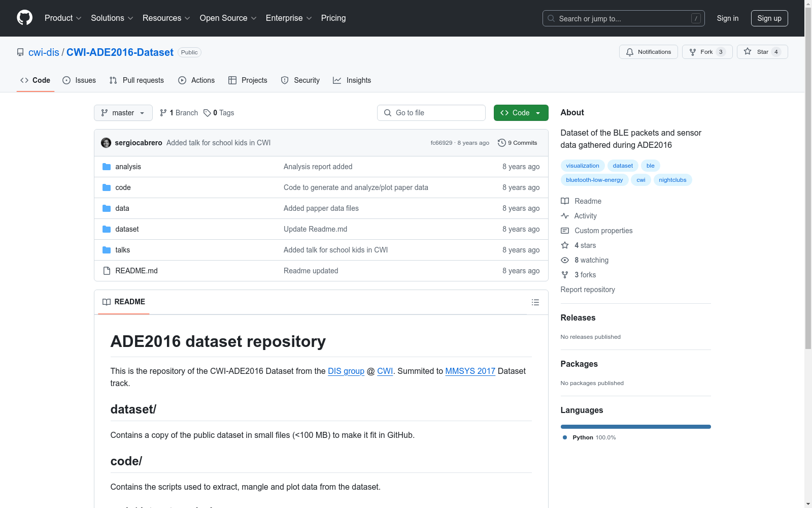The width and height of the screenshot is (812, 508).
Task: Click the visualization topic tag
Action: coord(583,166)
